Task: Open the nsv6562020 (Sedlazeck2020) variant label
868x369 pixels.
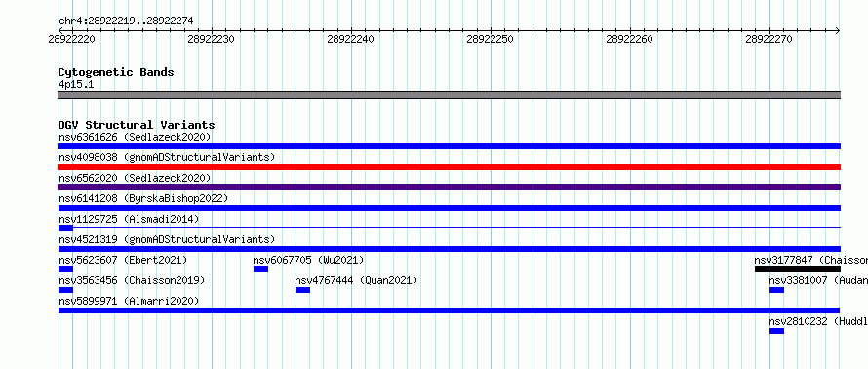Action: (135, 178)
